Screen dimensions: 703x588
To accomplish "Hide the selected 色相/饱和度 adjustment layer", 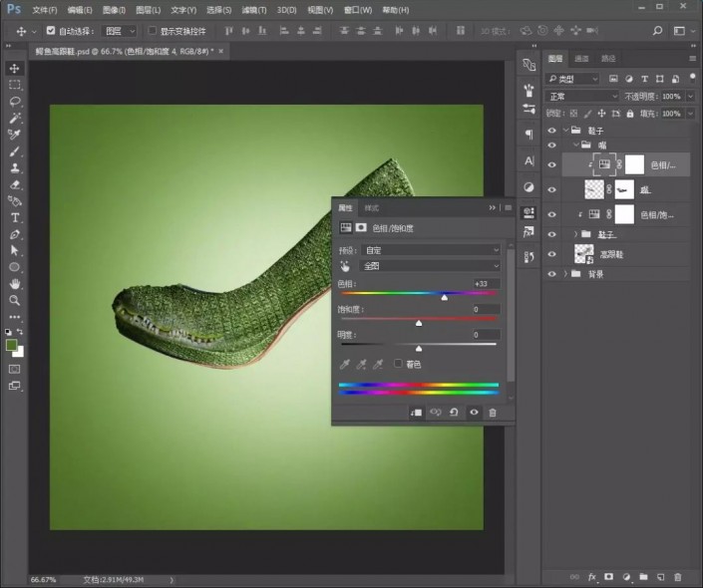I will click(x=551, y=164).
